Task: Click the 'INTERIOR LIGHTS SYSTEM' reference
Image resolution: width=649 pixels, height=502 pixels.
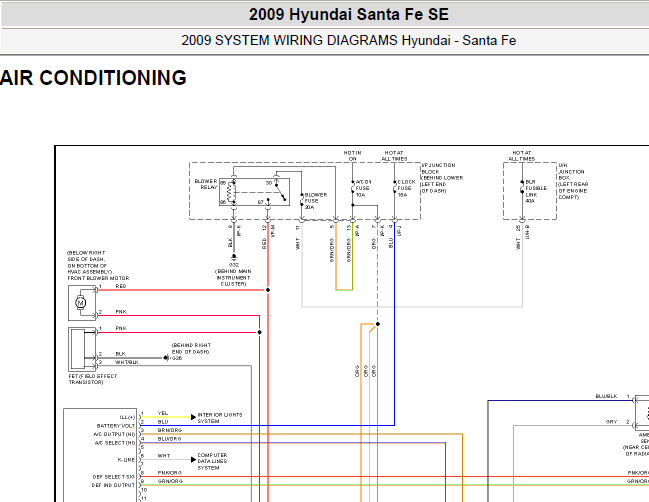Action: coord(220,418)
